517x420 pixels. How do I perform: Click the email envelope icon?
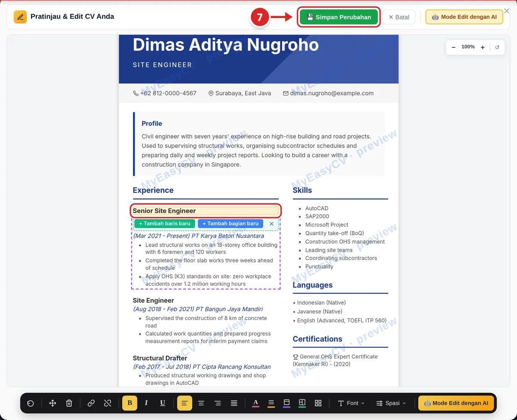(x=286, y=93)
